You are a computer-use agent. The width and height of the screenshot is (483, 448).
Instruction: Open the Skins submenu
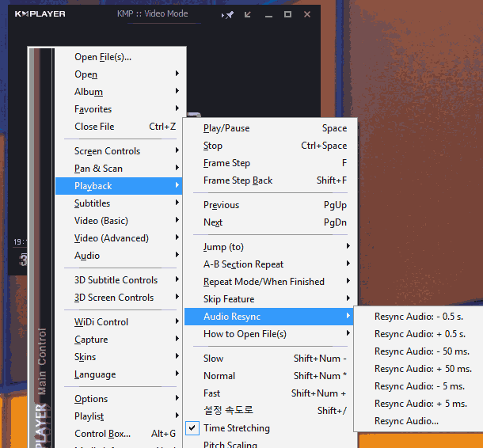(120, 356)
